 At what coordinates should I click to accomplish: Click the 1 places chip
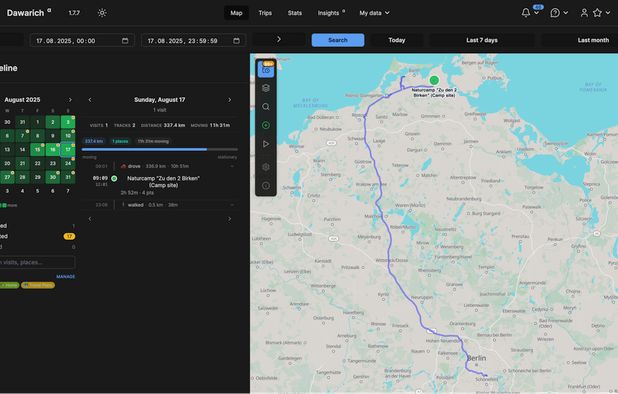pos(120,141)
